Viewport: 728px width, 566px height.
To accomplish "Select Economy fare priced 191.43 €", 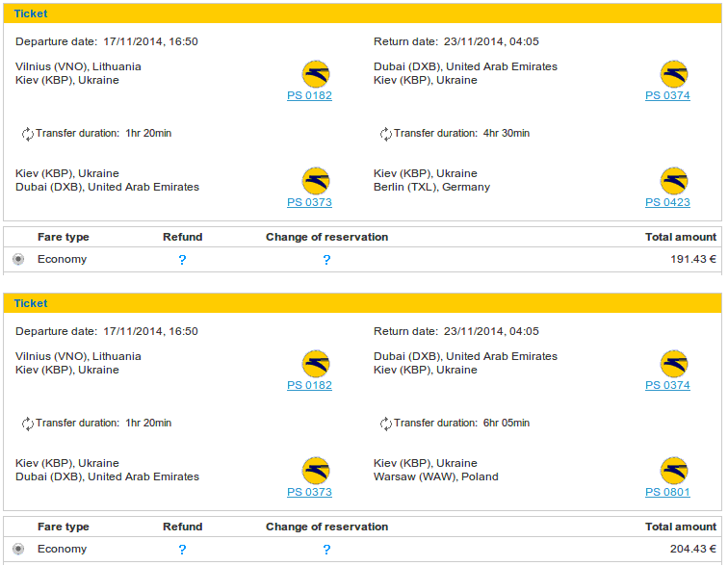I will [18, 259].
